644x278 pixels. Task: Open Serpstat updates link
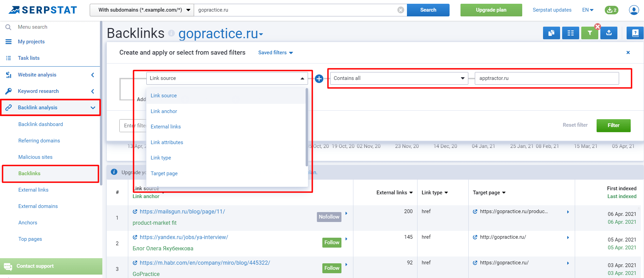(x=552, y=10)
